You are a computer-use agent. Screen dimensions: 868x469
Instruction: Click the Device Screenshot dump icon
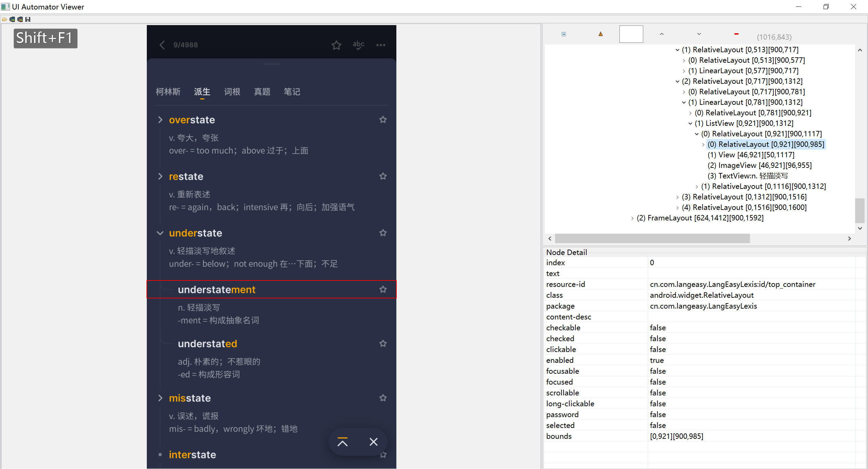click(x=12, y=19)
